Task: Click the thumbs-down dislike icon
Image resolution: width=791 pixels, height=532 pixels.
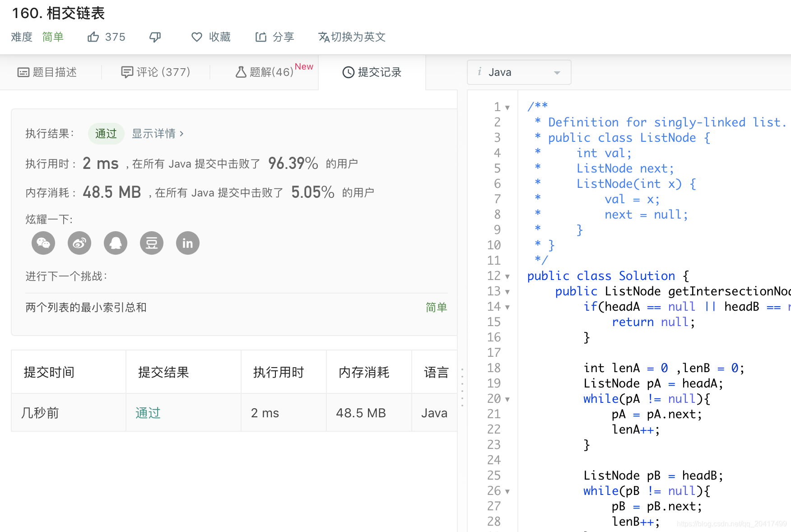Action: (155, 37)
